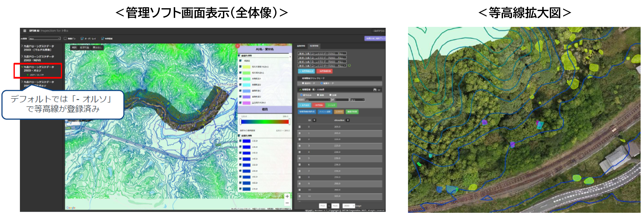Screen dimensions: 644x213
Task: Click map zoom out minus button
Action: click(287, 203)
